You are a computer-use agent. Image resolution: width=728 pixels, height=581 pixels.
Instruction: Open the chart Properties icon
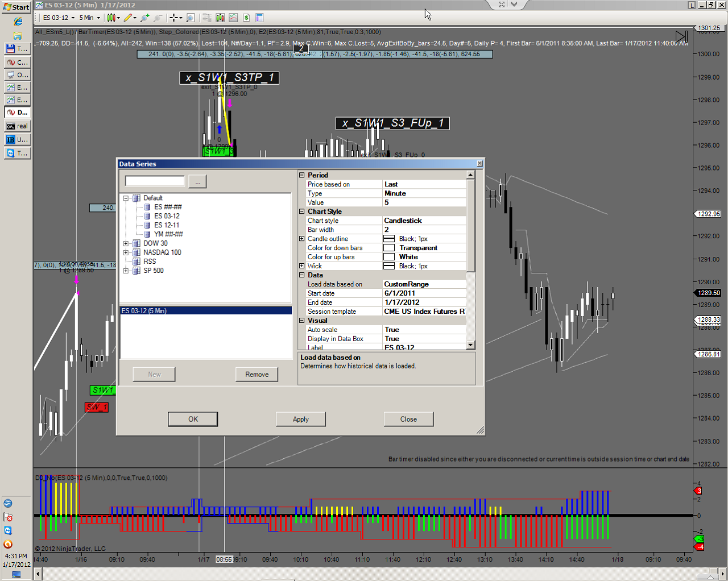[259, 18]
